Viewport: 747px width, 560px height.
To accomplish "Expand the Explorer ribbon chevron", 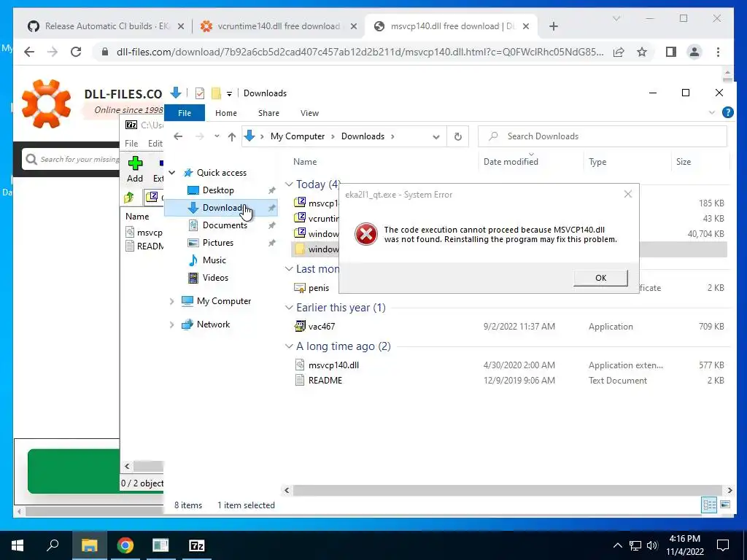I will point(712,113).
